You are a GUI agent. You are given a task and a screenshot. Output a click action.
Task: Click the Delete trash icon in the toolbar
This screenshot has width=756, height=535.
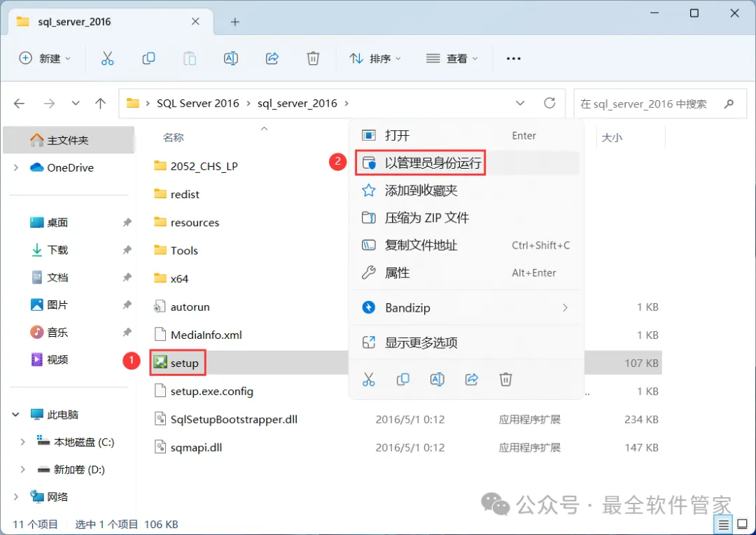point(313,58)
